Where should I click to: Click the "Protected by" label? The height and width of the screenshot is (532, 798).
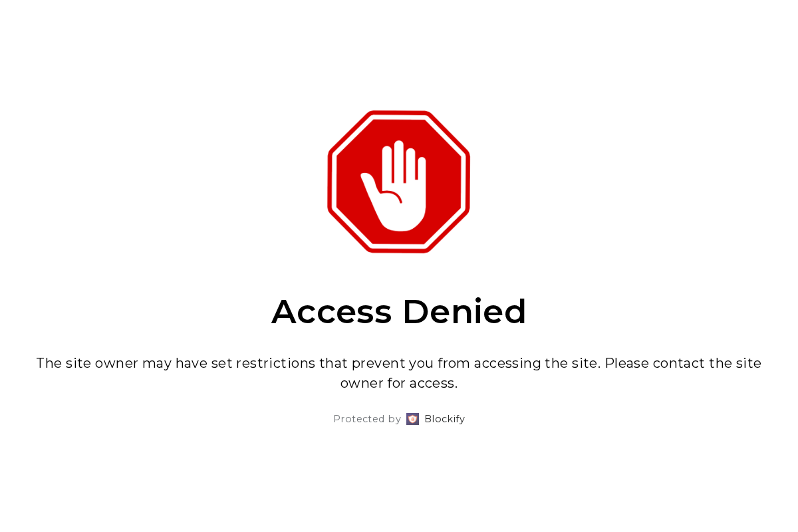tap(367, 419)
